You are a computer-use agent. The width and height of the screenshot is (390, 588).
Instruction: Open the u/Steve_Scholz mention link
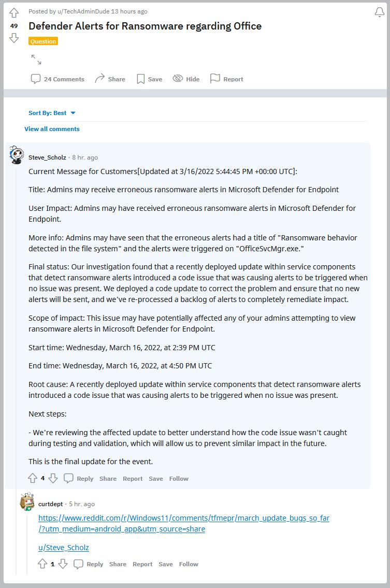click(64, 548)
